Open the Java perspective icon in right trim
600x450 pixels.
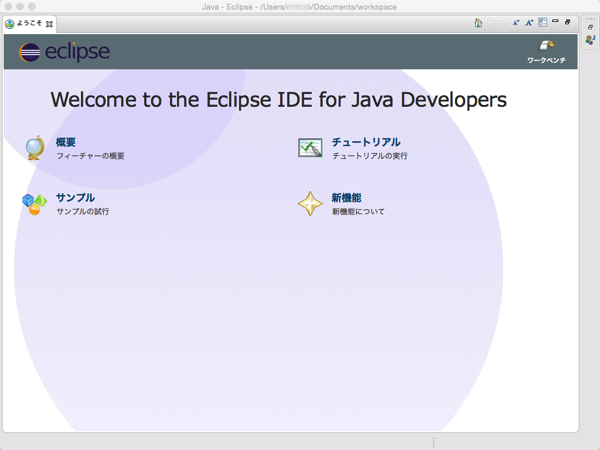click(x=590, y=40)
